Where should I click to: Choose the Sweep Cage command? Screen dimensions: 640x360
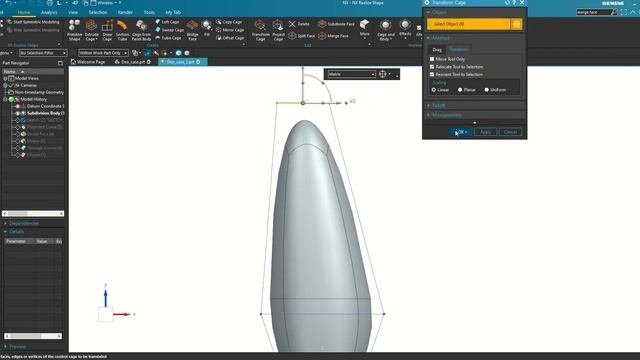[169, 30]
